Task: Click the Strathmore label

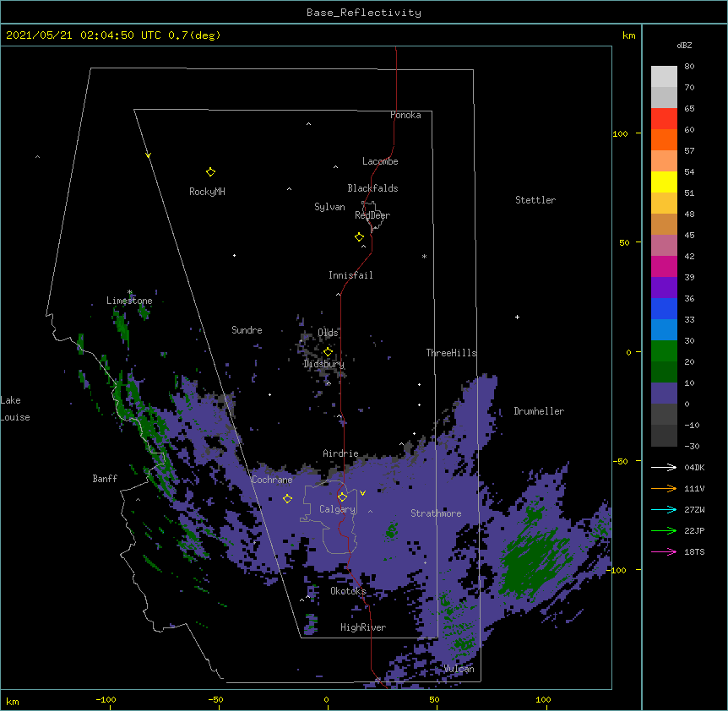Action: pos(436,513)
